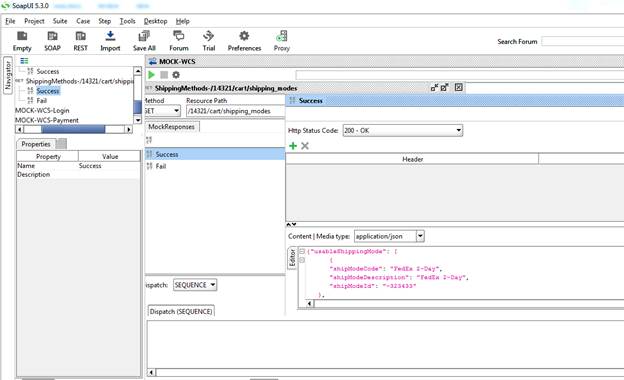Viewport: 624px width, 380px height.
Task: Maximize the ShippingMethods inner window
Action: point(445,88)
